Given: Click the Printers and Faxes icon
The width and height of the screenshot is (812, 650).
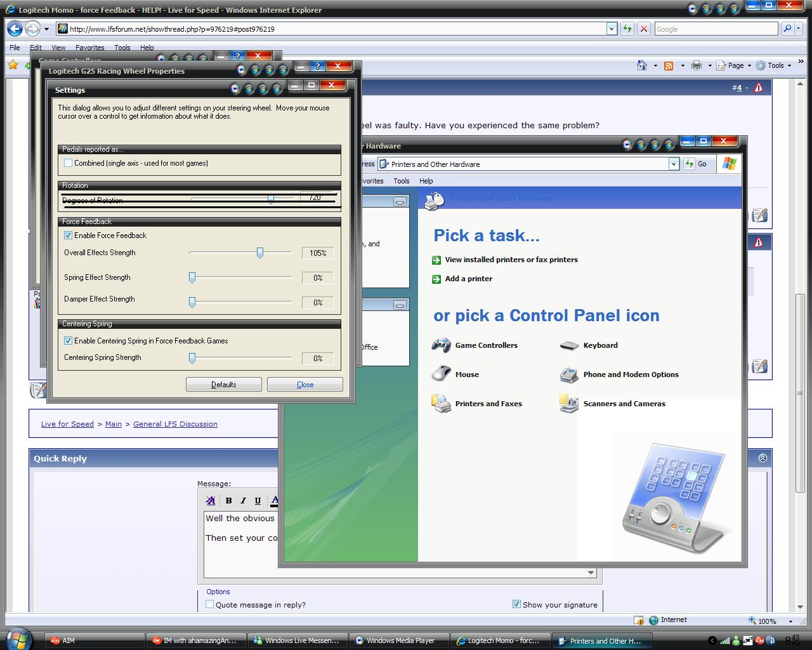Looking at the screenshot, I should (441, 403).
